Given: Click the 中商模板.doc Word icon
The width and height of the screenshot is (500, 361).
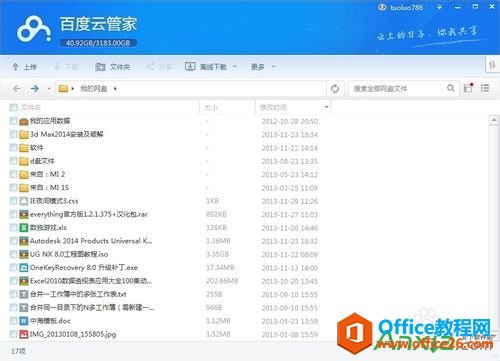Looking at the screenshot, I should point(23,321).
